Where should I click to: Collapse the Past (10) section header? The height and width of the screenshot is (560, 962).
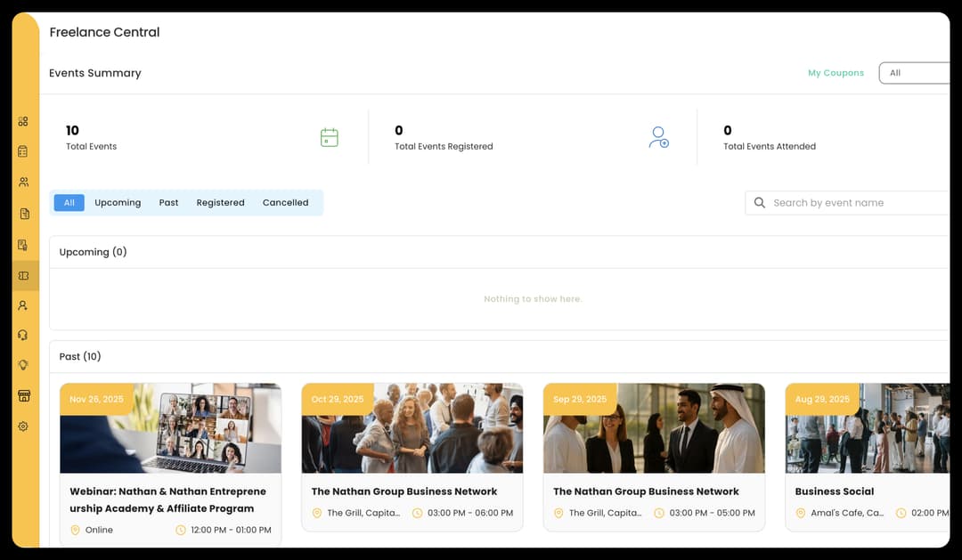499,356
